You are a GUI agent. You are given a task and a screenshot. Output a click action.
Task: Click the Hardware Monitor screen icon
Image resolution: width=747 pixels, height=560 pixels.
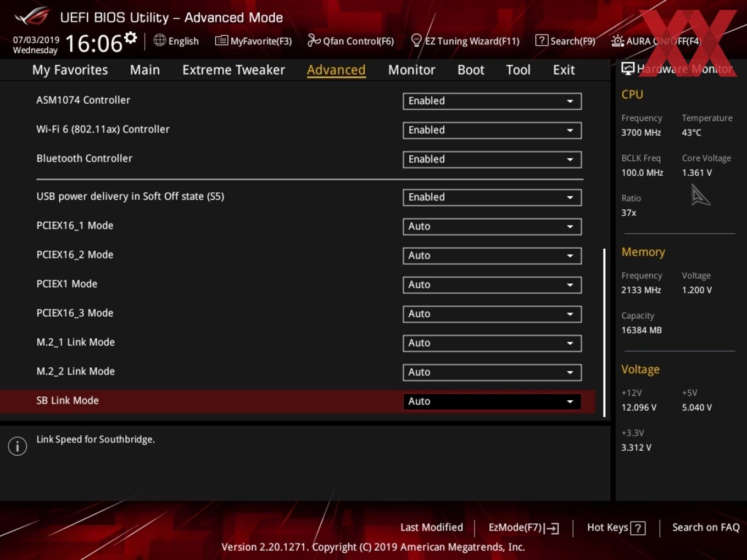pyautogui.click(x=628, y=69)
